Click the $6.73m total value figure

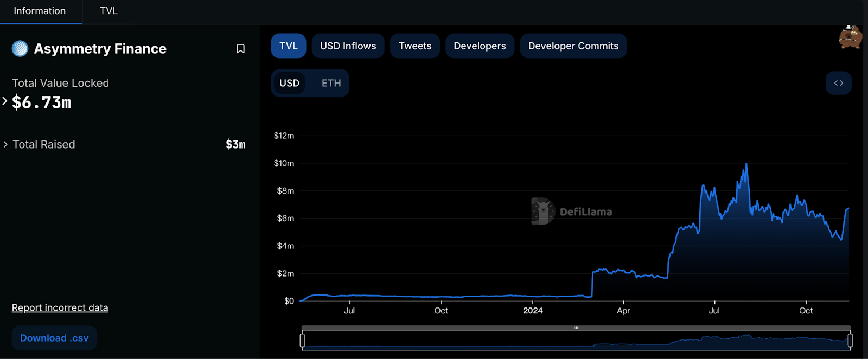click(42, 102)
